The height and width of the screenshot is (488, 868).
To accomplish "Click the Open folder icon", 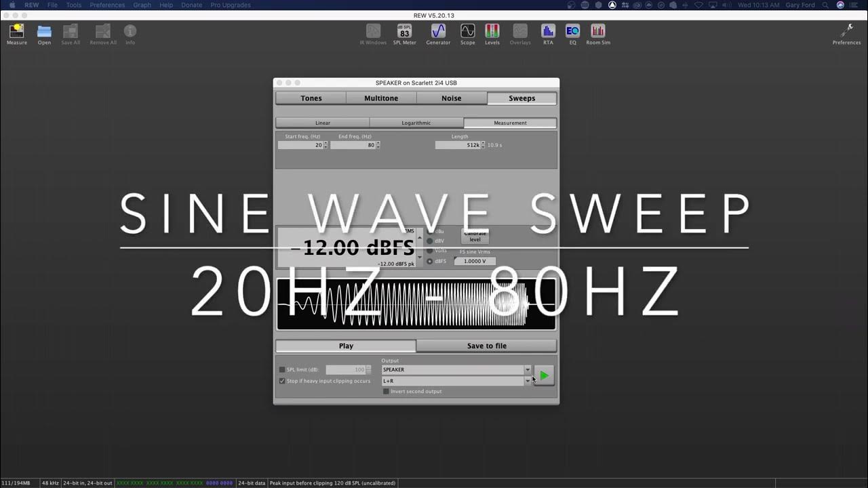I will tap(44, 35).
